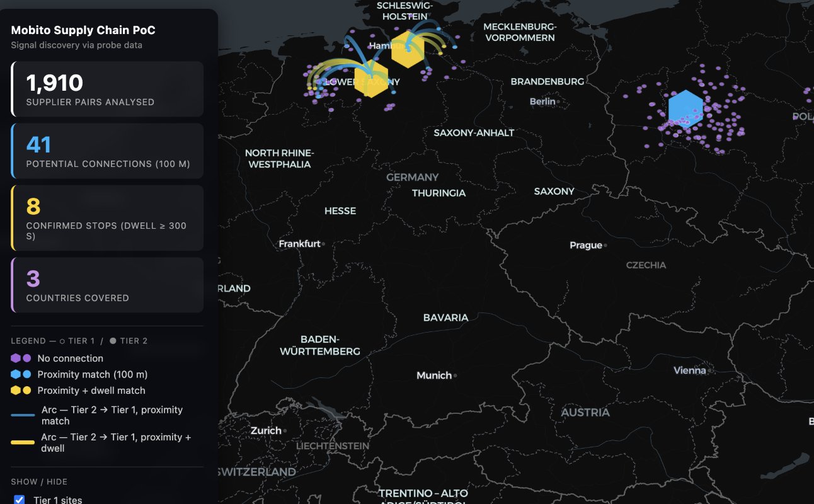Viewport: 814px width, 504px height.
Task: Click the blue arc line legend swatch
Action: 23,415
